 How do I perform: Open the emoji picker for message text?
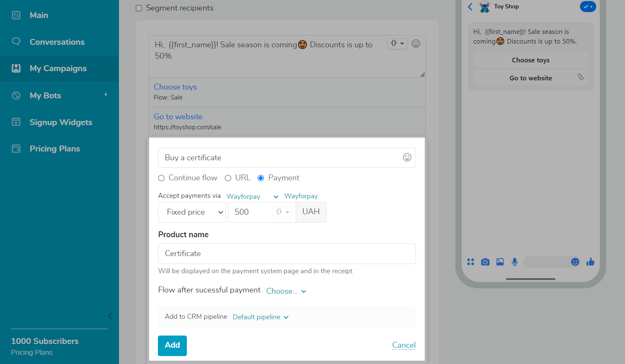416,44
